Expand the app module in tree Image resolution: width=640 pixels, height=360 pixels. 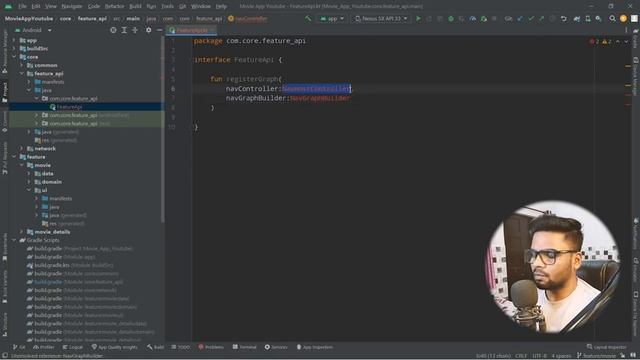tap(14, 40)
